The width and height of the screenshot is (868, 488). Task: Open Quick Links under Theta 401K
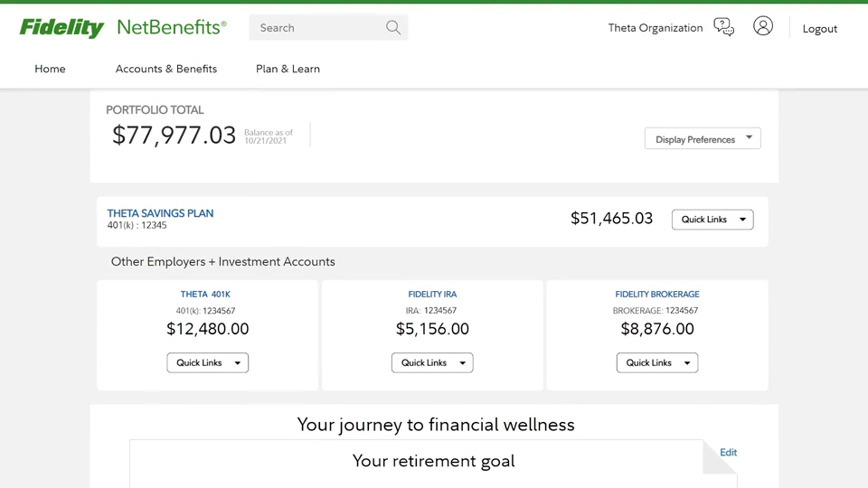(x=207, y=362)
